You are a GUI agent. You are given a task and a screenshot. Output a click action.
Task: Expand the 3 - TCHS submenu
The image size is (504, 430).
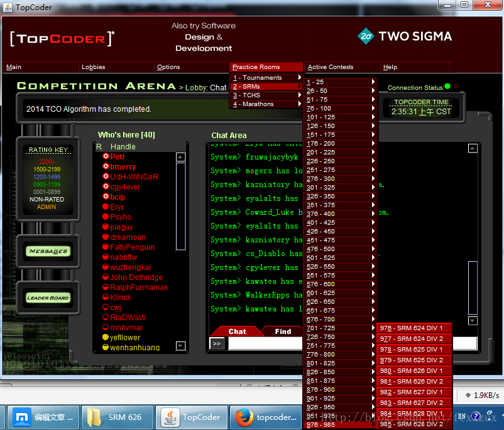(x=266, y=95)
